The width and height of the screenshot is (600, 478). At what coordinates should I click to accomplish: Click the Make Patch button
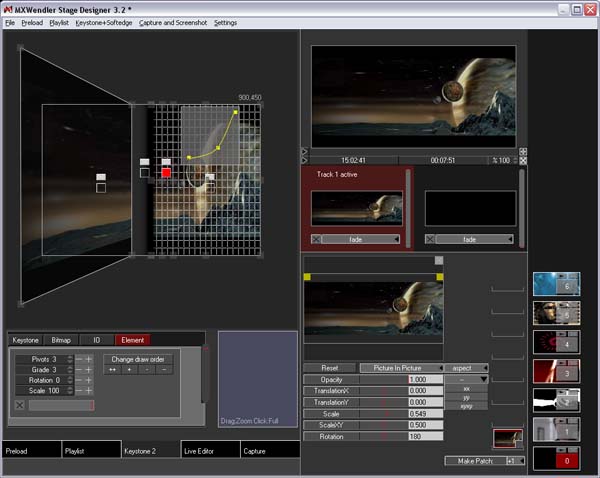click(x=475, y=461)
